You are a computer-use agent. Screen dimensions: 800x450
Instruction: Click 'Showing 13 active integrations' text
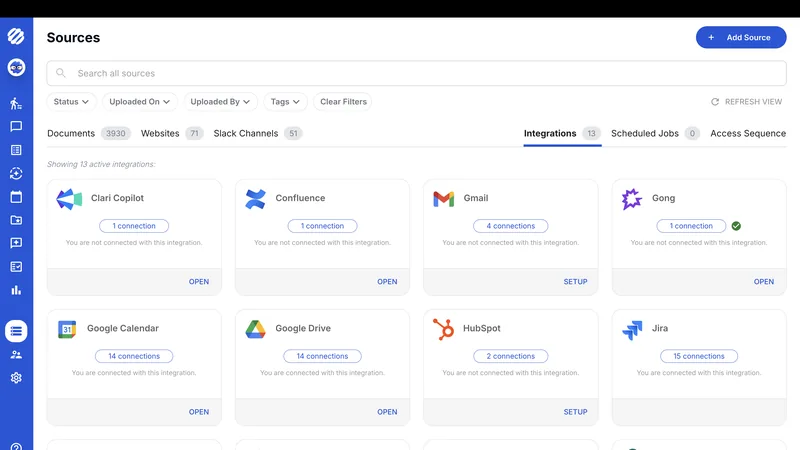point(101,164)
